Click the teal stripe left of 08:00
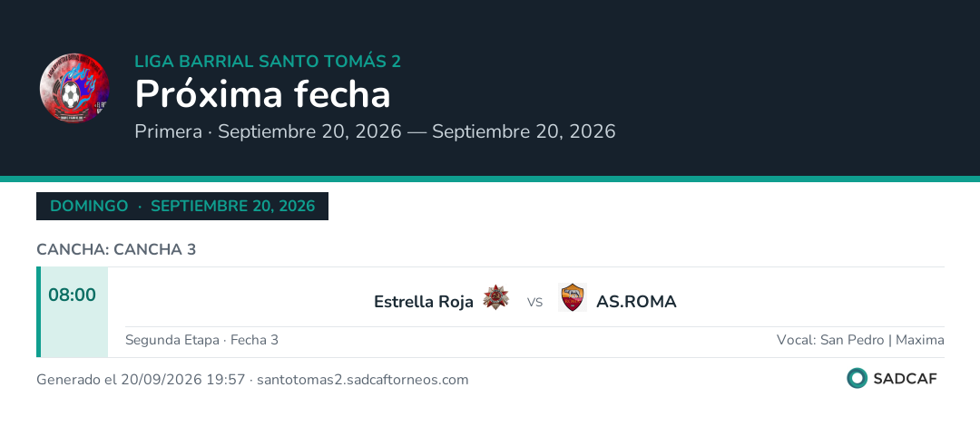Viewport: 980px width, 426px height. tap(38, 313)
